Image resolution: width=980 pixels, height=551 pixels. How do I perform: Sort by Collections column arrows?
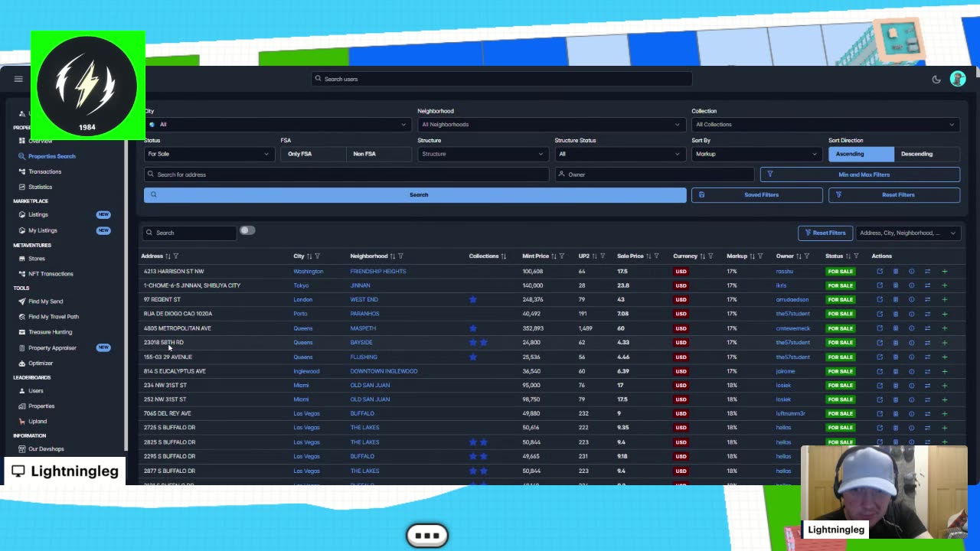coord(503,256)
